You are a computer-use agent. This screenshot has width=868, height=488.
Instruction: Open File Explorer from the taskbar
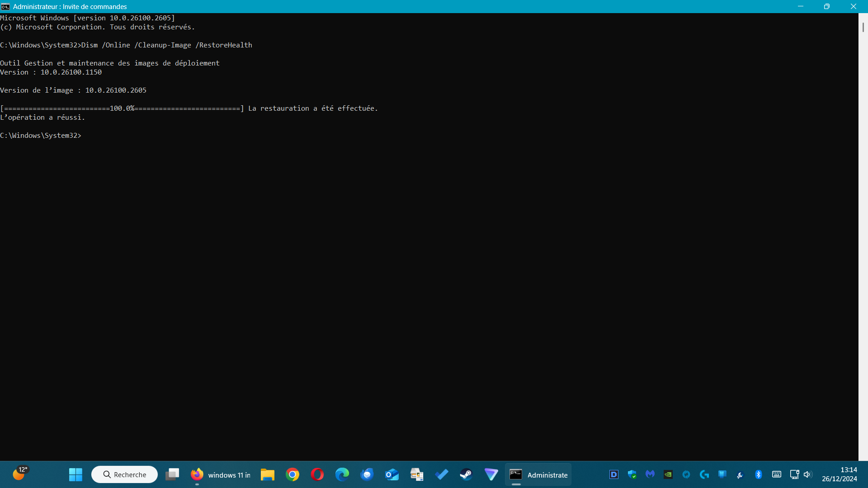(x=268, y=474)
